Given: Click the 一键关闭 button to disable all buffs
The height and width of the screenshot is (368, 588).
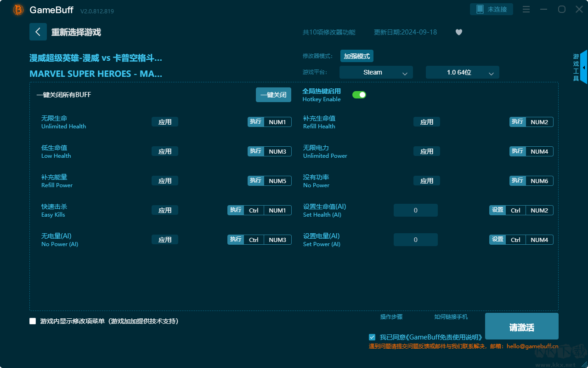Looking at the screenshot, I should click(x=274, y=95).
